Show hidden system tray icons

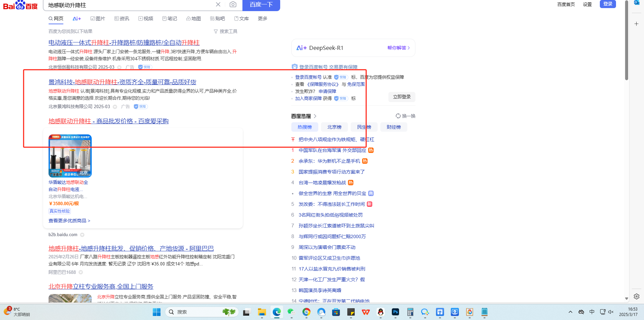(570, 312)
